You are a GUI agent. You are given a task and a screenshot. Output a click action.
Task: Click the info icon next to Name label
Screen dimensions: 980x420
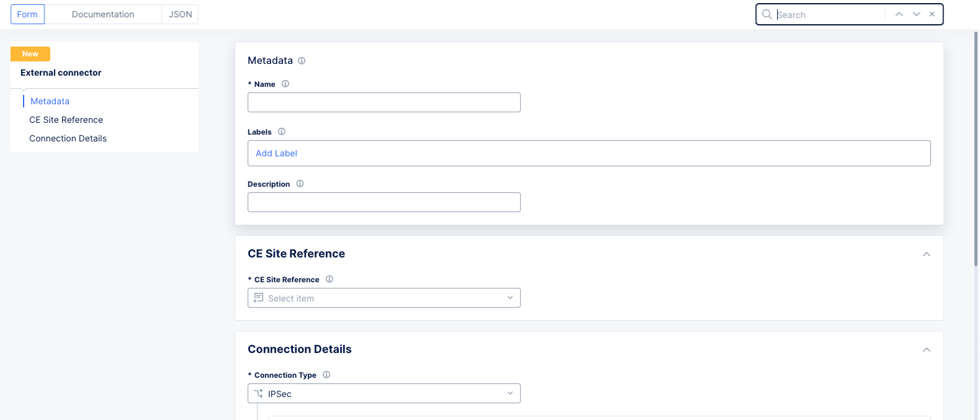[285, 84]
